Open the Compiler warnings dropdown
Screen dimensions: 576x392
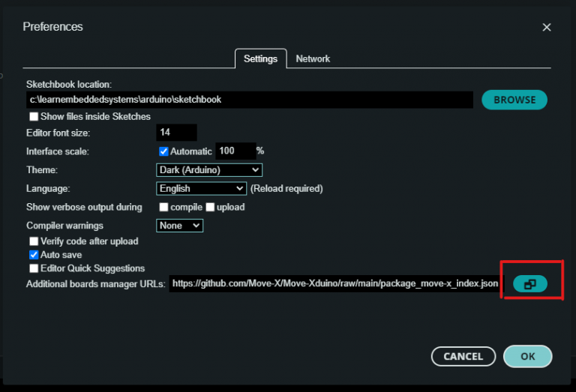(x=180, y=226)
